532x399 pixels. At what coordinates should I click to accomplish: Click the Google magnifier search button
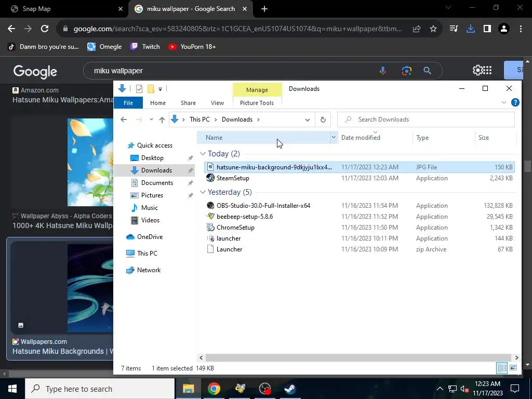428,71
